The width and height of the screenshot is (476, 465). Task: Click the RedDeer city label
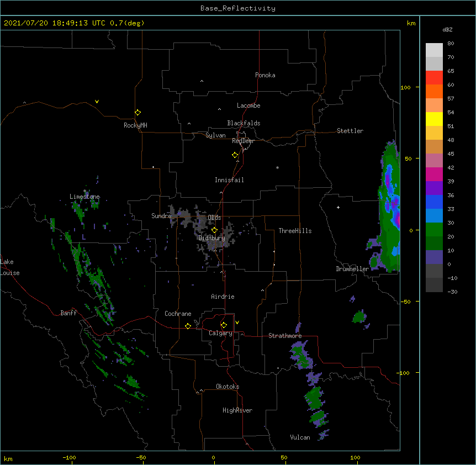[243, 141]
